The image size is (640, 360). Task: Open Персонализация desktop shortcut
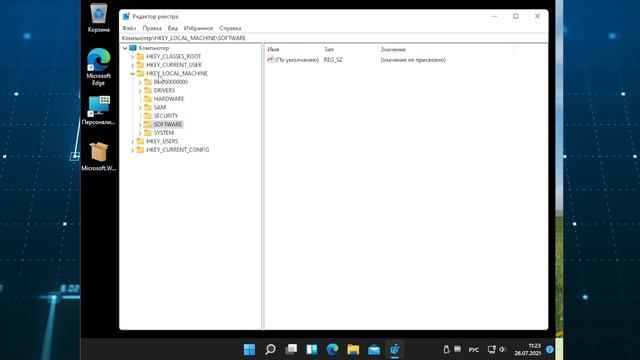click(x=98, y=110)
